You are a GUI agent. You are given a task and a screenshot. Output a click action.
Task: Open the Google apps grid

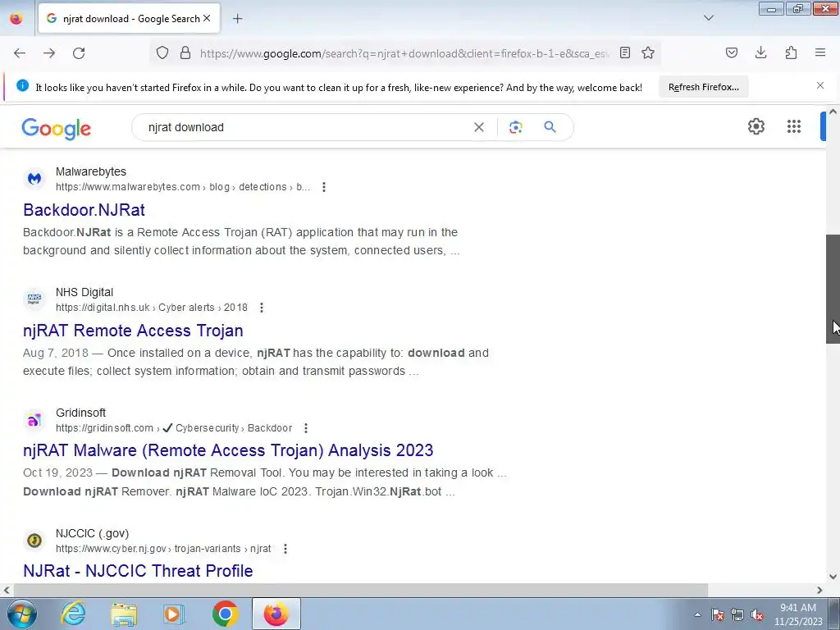click(x=794, y=126)
